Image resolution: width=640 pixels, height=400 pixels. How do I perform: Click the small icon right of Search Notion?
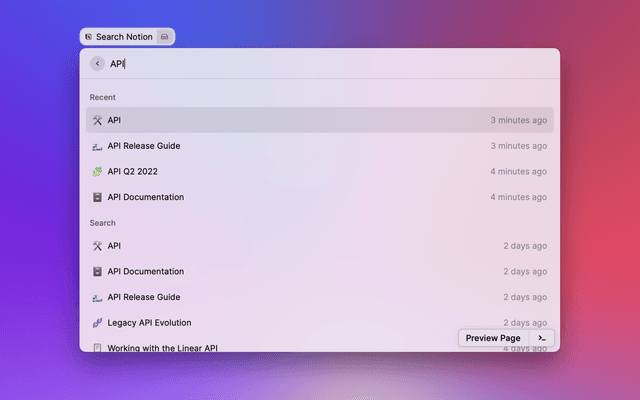[x=165, y=37]
